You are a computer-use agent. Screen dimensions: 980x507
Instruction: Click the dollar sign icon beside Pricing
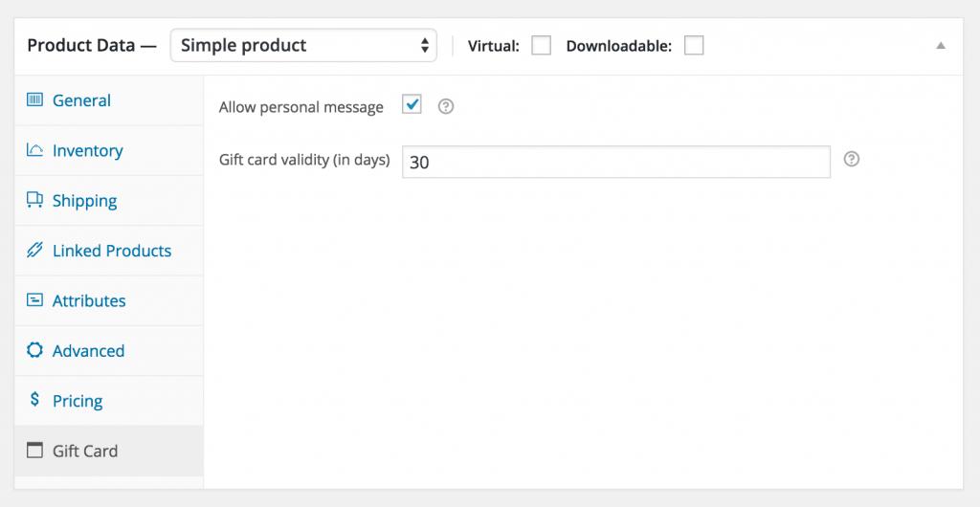tap(35, 400)
